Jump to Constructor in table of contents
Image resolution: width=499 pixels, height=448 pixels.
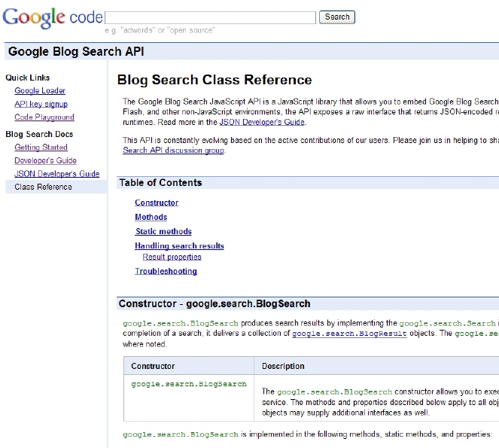(157, 203)
